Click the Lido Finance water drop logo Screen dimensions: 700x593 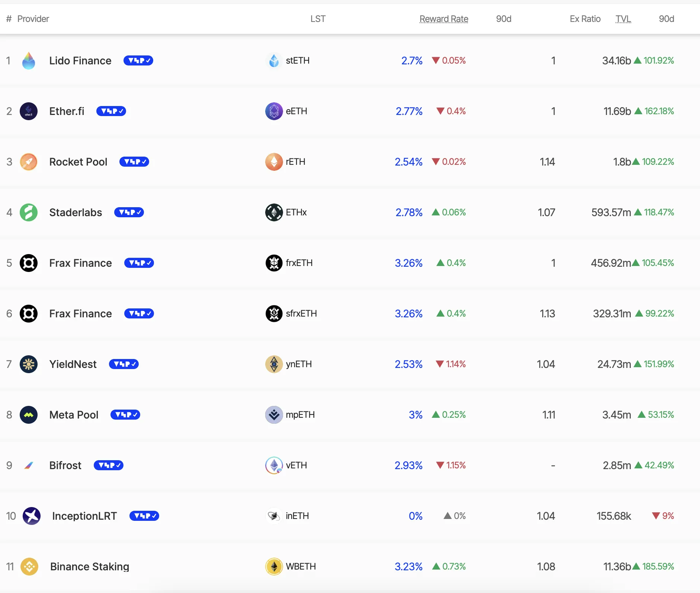29,61
